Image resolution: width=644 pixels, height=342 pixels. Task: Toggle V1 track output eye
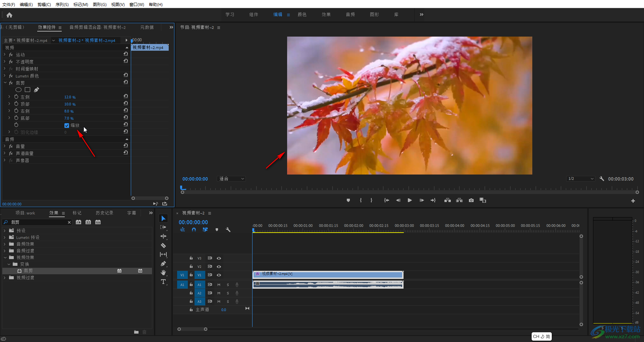click(x=219, y=275)
